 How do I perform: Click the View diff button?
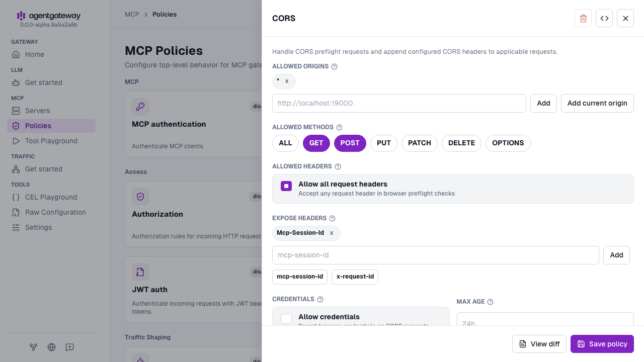pos(539,344)
